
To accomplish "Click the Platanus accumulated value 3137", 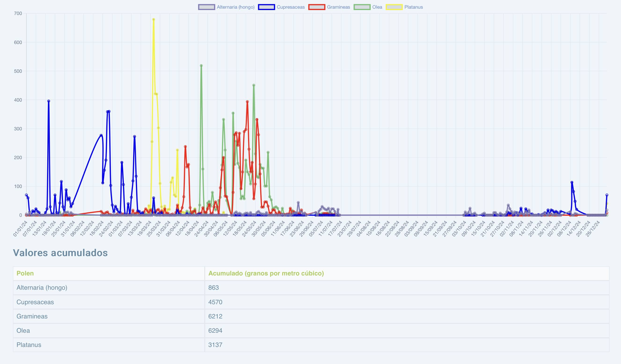I will 215,345.
